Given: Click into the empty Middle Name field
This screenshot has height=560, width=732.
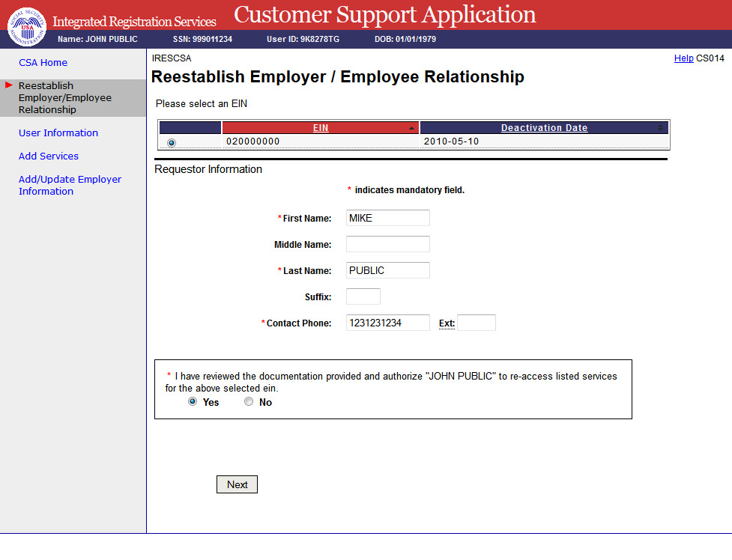Looking at the screenshot, I should (387, 244).
